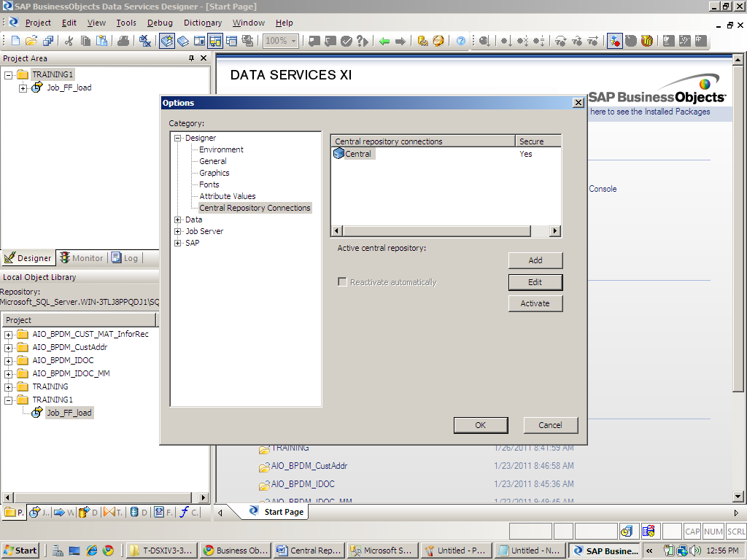This screenshot has width=747, height=560.
Task: Switch to Central Rep... Word taskbar window
Action: [x=309, y=551]
